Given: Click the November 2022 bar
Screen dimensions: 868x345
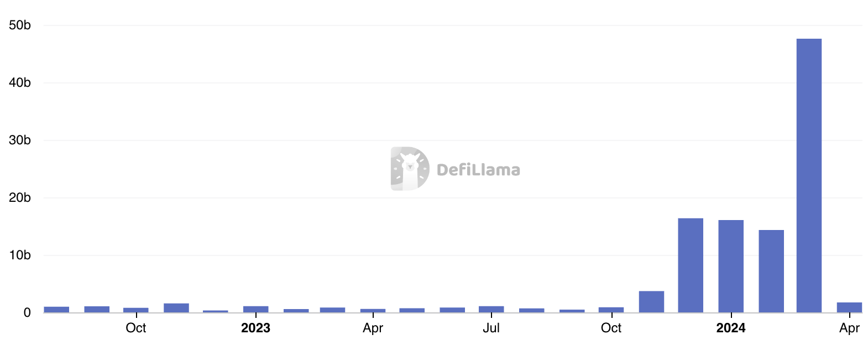Looking at the screenshot, I should (176, 308).
